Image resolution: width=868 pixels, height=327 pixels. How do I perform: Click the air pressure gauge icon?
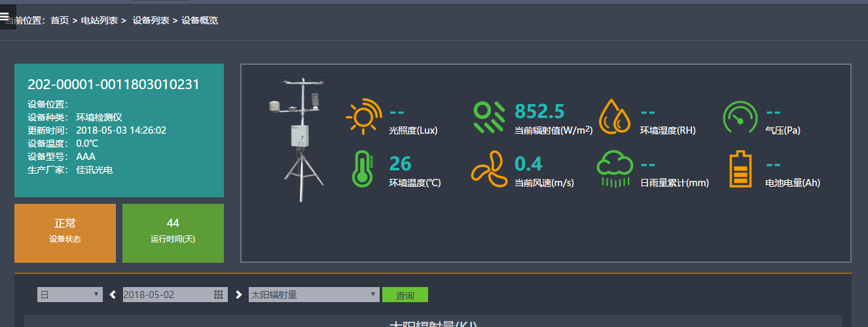tap(740, 117)
